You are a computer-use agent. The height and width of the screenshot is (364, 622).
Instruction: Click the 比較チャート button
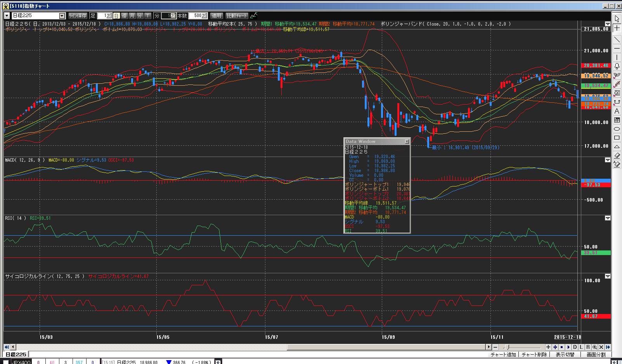(236, 16)
